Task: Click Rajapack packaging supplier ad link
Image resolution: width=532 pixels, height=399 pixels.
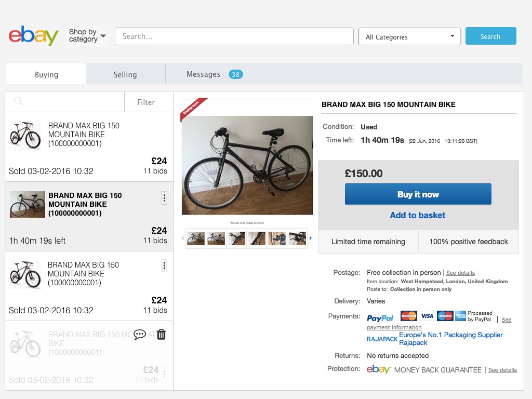Action: click(450, 339)
